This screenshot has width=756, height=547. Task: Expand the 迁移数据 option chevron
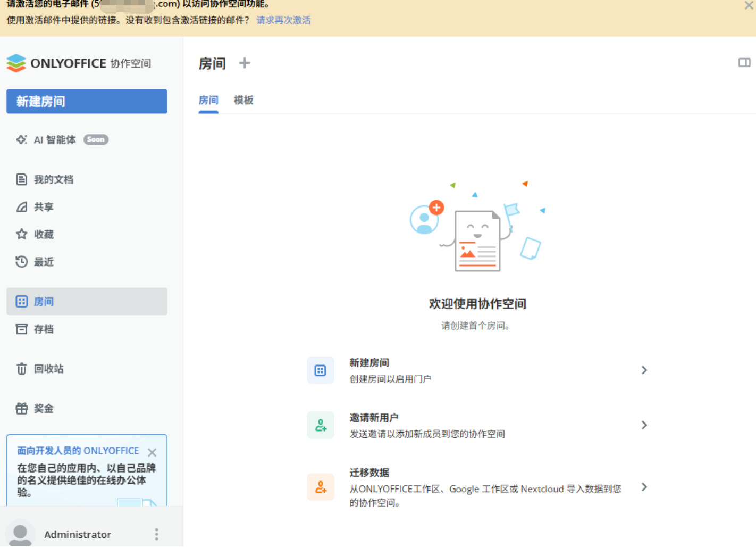644,487
